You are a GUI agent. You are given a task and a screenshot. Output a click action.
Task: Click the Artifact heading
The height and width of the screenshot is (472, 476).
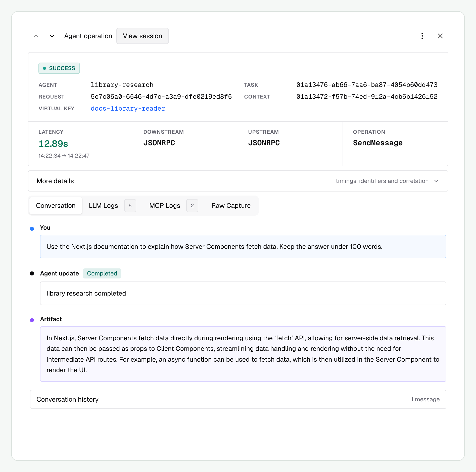[51, 319]
